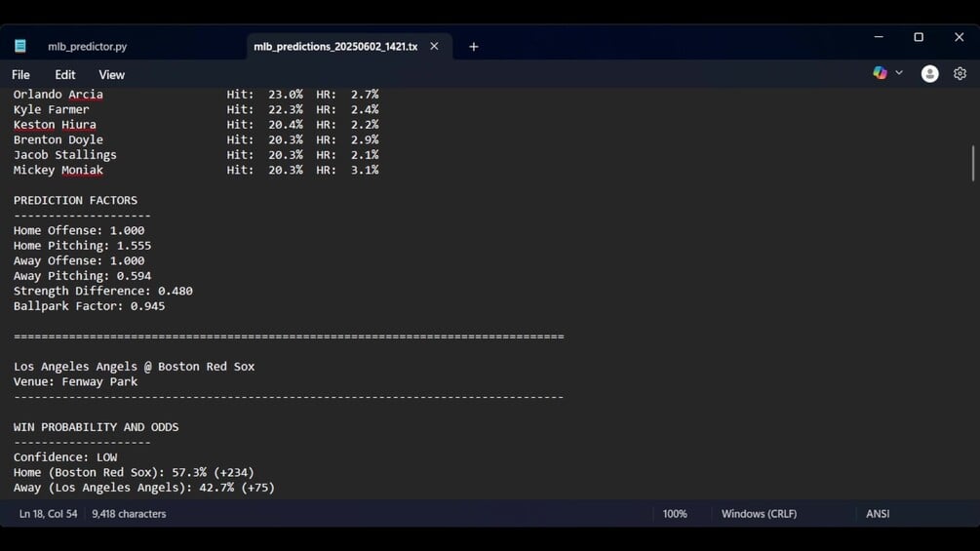Open the Edit menu
This screenshot has height=551, width=980.
[x=65, y=74]
